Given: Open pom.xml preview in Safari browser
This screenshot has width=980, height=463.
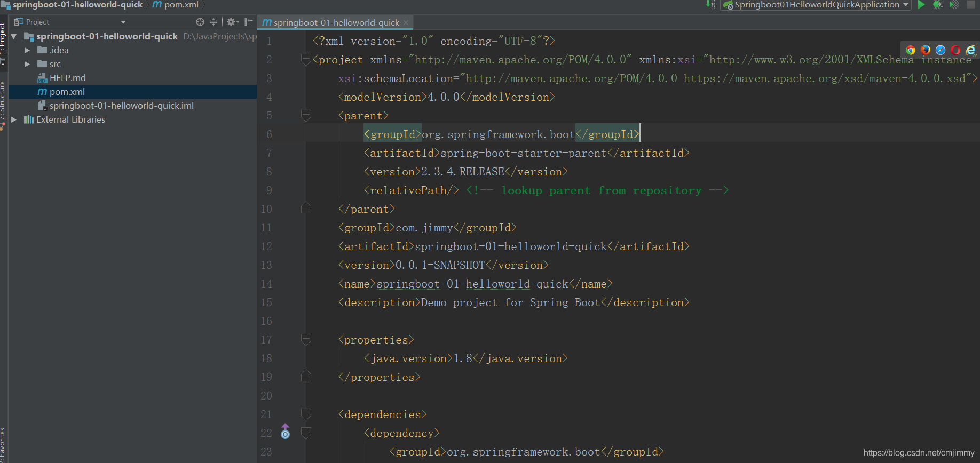Looking at the screenshot, I should [941, 50].
